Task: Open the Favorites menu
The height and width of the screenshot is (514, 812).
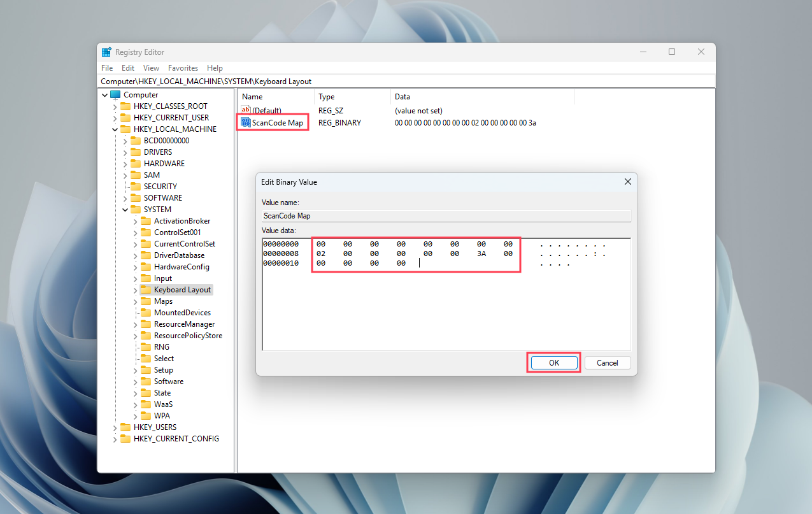Action: [x=183, y=68]
